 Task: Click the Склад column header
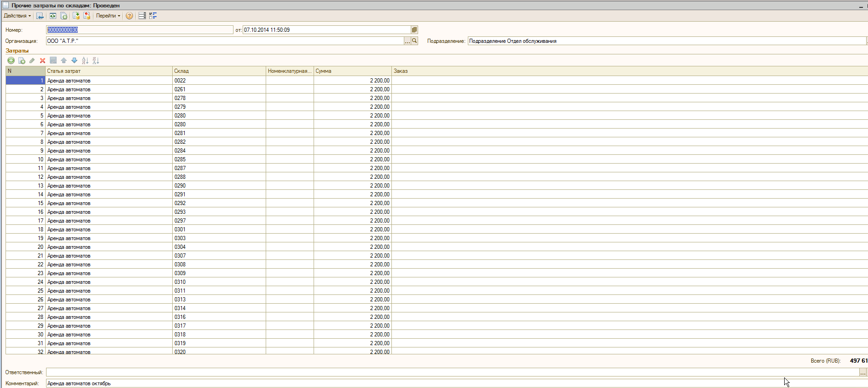[x=219, y=71]
